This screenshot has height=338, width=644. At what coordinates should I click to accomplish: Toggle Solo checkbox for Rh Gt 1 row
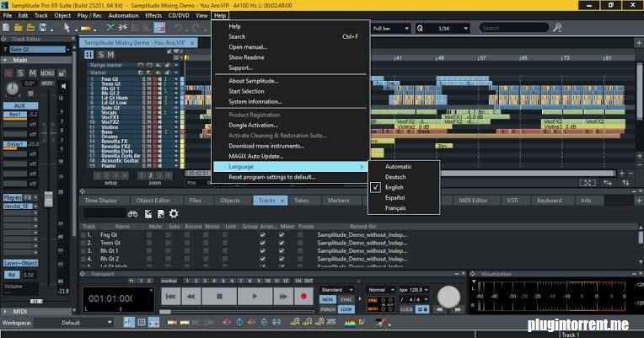pyautogui.click(x=168, y=251)
